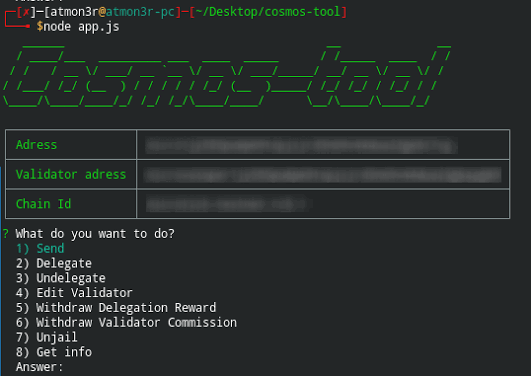Viewport: 531px width, 376px height.
Task: Select '6) Withdraw Validator Commission'
Action: click(126, 322)
